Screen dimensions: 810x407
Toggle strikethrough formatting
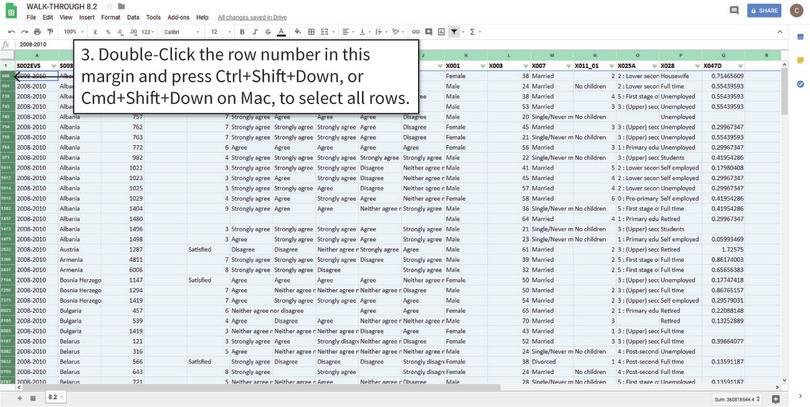[268, 32]
